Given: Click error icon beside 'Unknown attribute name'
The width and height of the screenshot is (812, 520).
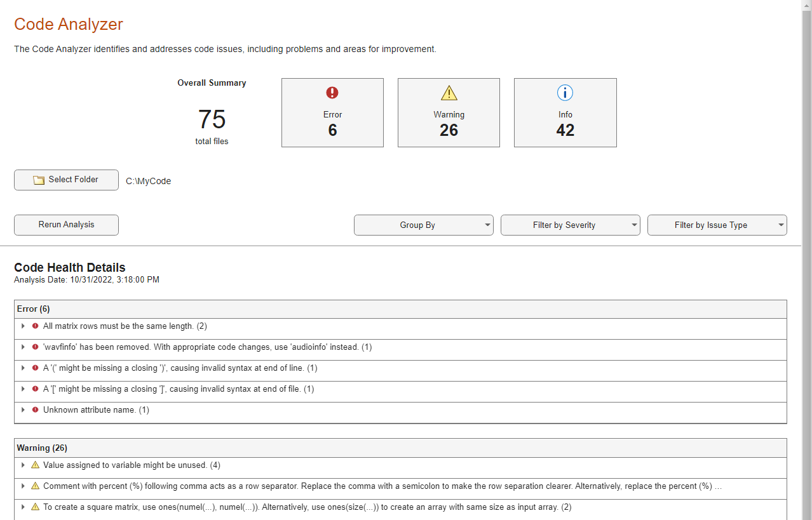Looking at the screenshot, I should point(36,410).
